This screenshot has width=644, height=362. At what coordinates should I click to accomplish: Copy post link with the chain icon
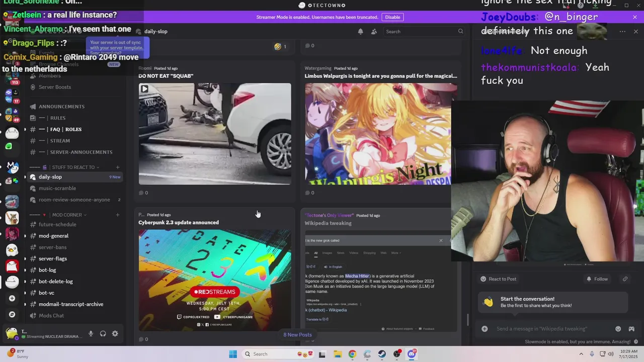(625, 279)
